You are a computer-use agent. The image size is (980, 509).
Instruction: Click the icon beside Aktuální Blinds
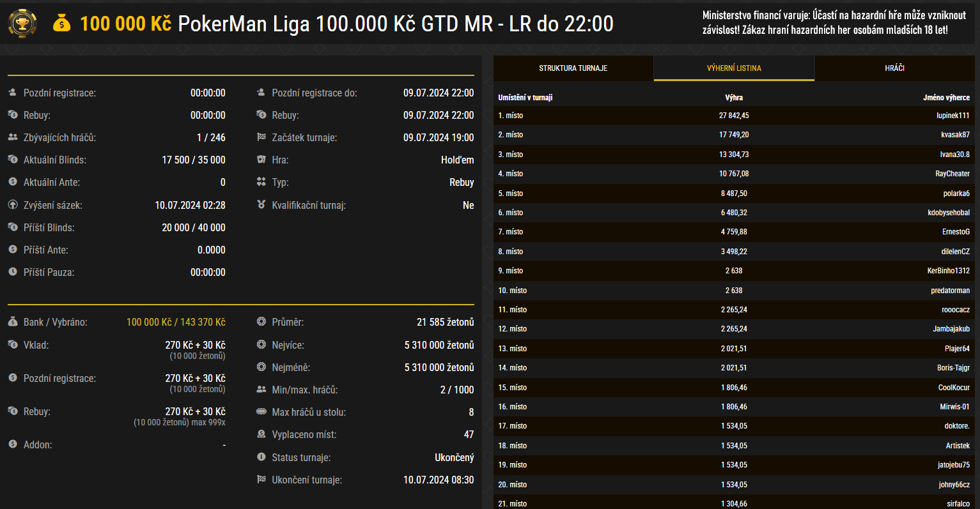coord(12,160)
